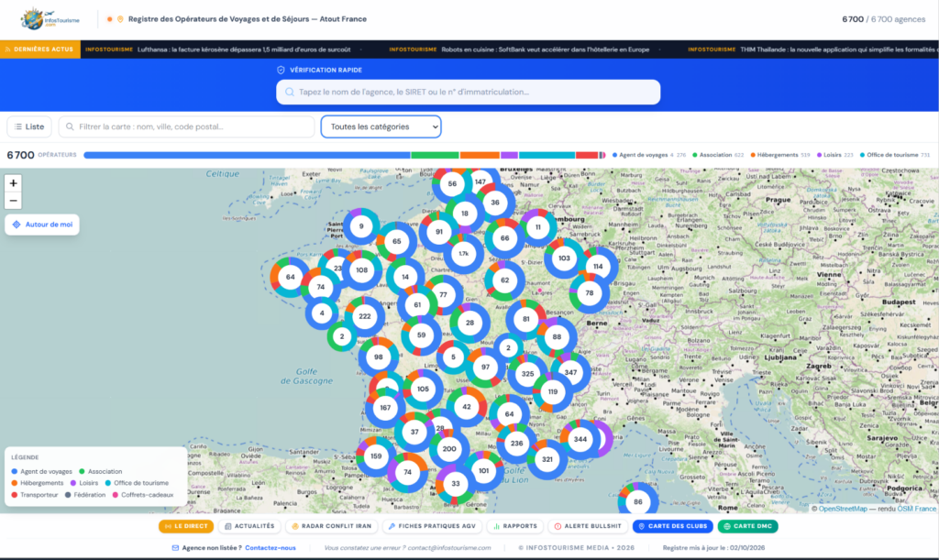This screenshot has width=939, height=560.
Task: Click the cyan Office de tourisme bar segment
Action: 547,155
